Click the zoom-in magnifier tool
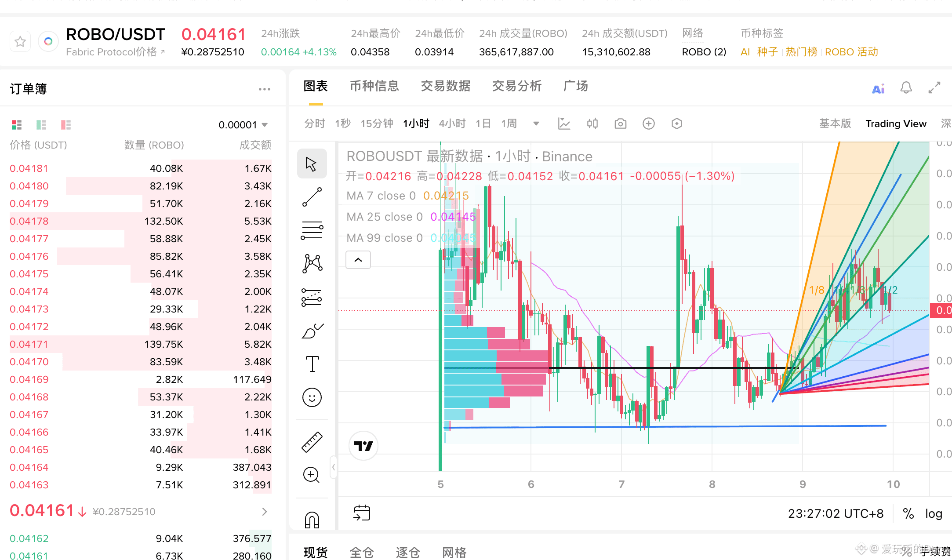The height and width of the screenshot is (560, 952). point(312,475)
